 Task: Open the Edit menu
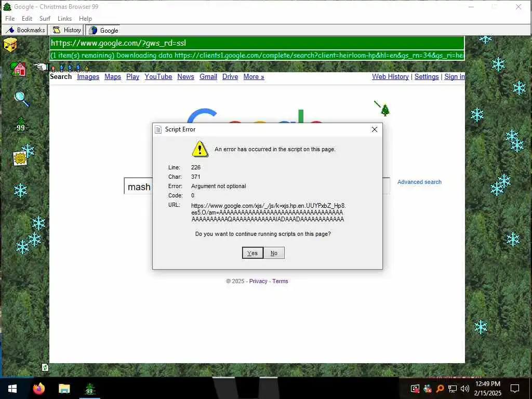coord(27,19)
